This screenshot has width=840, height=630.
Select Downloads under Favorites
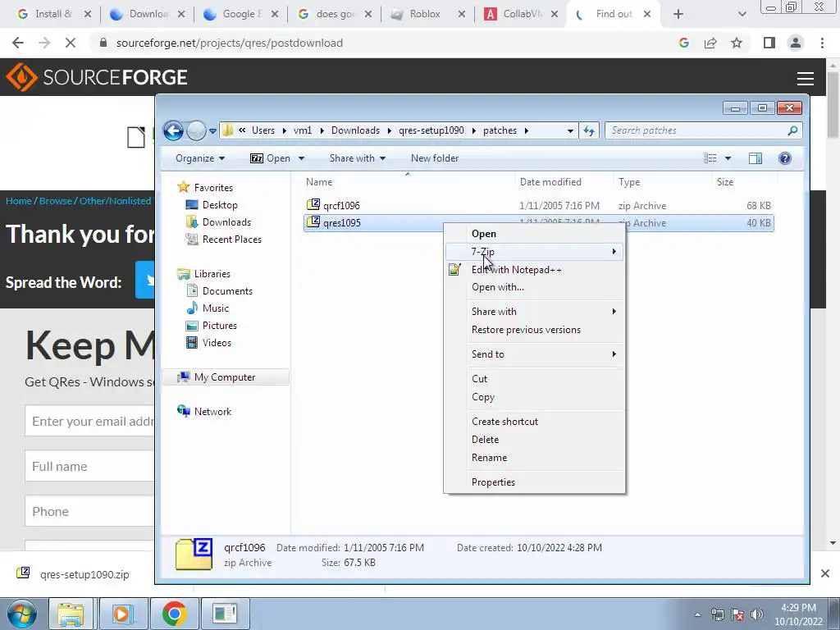tap(226, 221)
